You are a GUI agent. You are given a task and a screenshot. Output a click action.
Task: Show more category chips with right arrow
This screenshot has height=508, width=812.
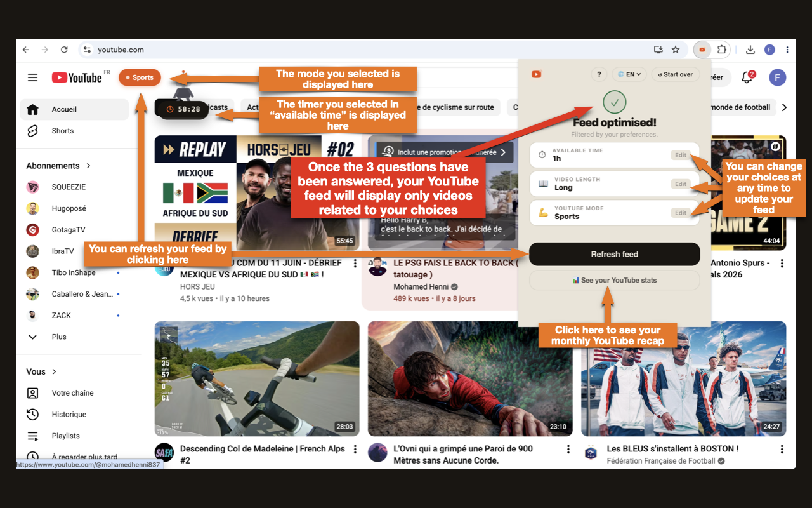(785, 107)
